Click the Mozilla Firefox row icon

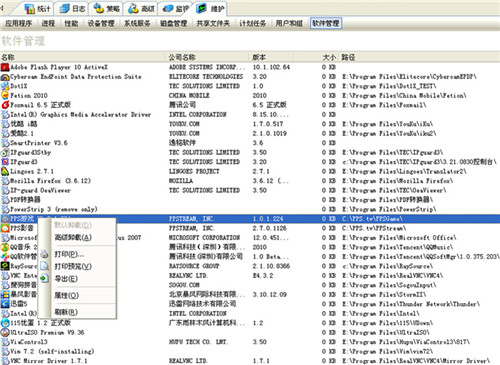point(5,181)
